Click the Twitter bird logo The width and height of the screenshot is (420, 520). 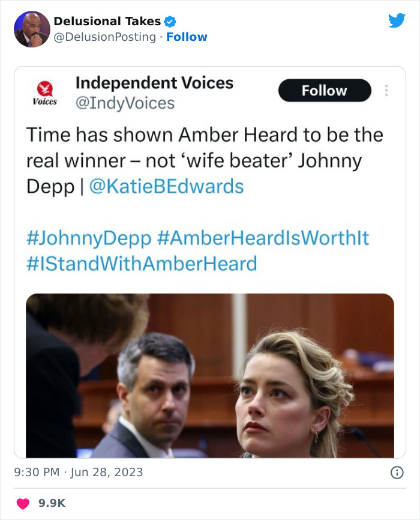coord(397,21)
